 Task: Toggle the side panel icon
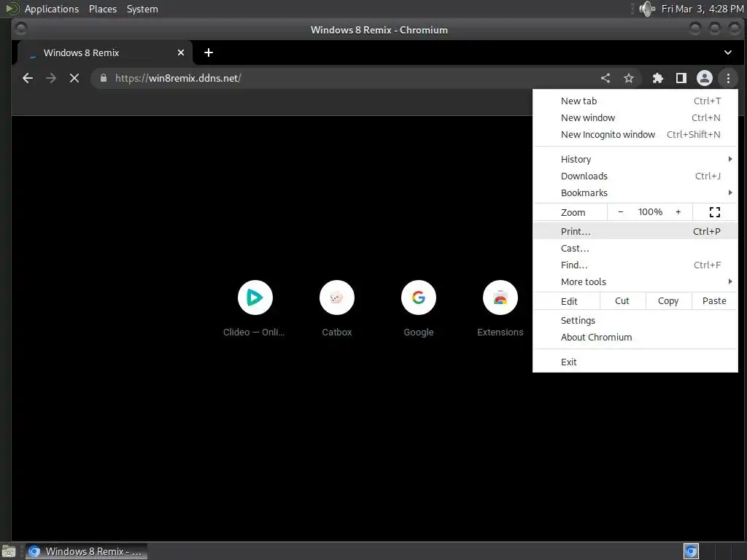pyautogui.click(x=681, y=78)
